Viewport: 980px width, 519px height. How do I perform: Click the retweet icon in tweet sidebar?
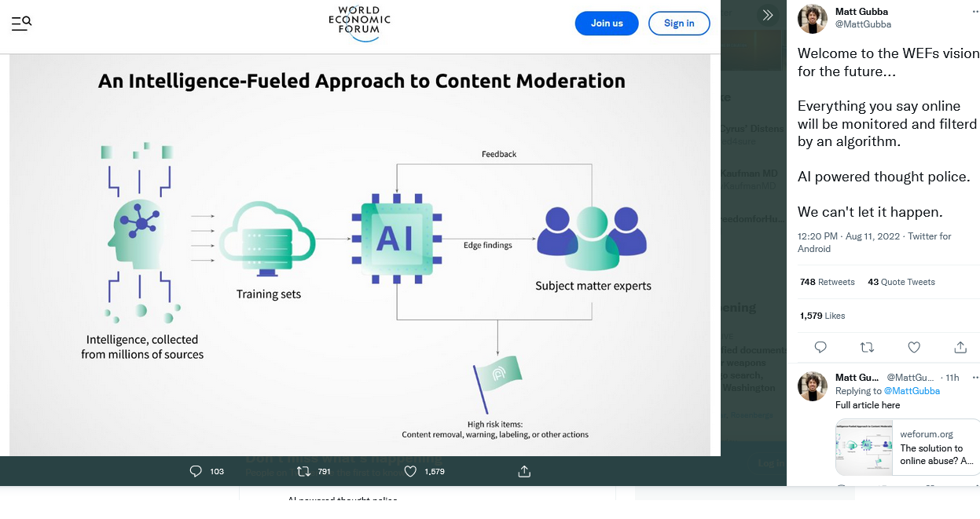coord(867,347)
